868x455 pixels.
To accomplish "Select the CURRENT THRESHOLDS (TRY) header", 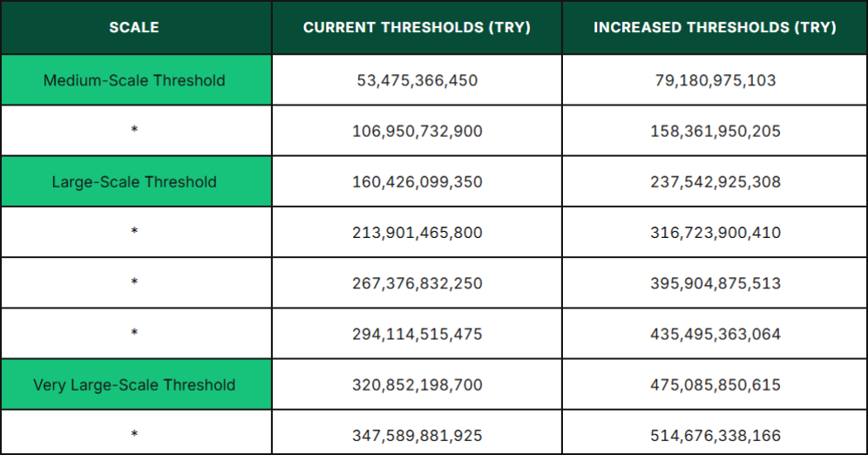I will tap(417, 27).
